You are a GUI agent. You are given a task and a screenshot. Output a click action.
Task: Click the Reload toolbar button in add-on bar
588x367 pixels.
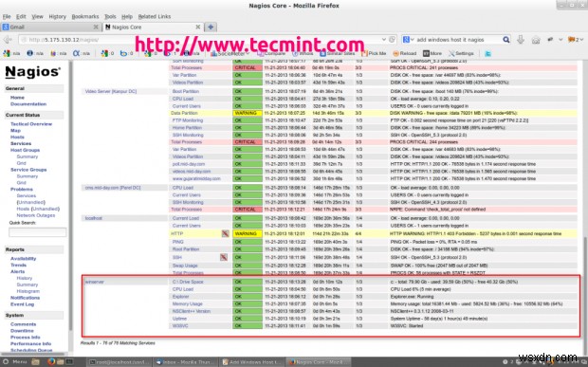(405, 54)
